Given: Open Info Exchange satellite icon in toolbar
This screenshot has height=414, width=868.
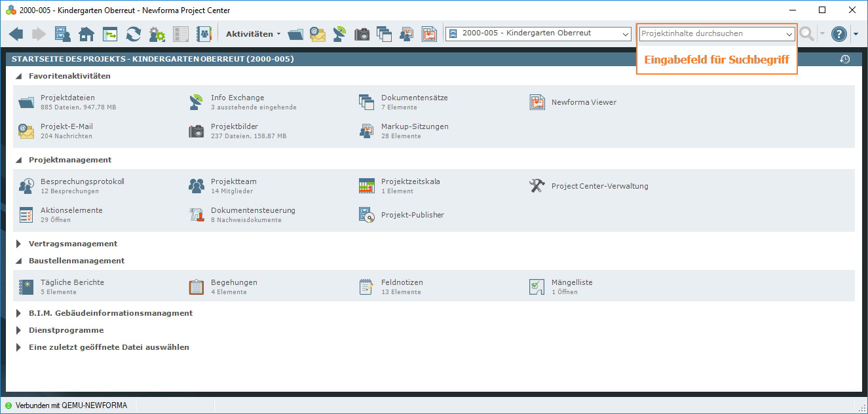Looking at the screenshot, I should (339, 34).
